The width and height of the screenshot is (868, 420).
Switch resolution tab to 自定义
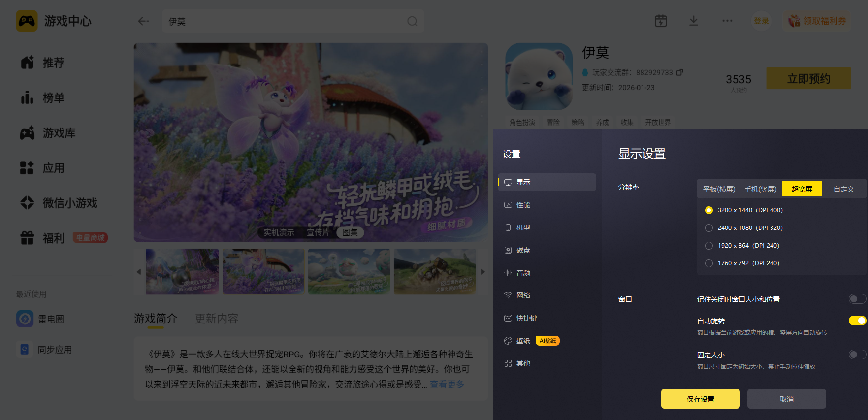point(843,189)
